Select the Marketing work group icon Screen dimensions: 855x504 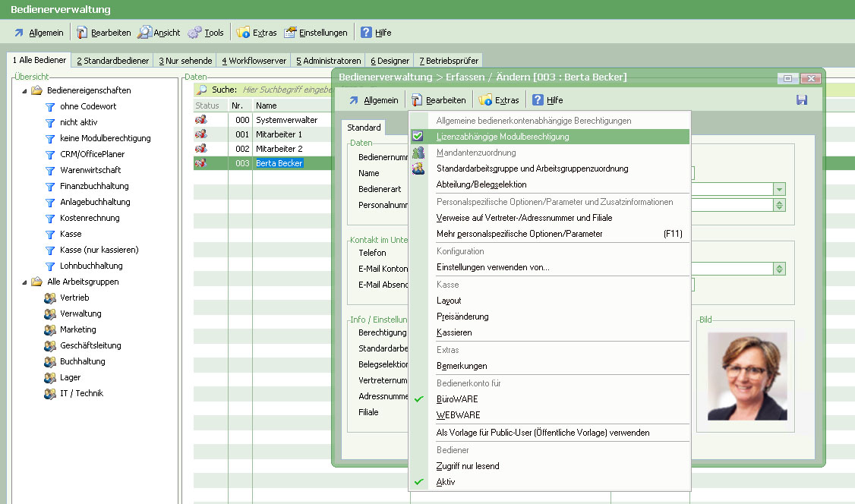pyautogui.click(x=50, y=329)
